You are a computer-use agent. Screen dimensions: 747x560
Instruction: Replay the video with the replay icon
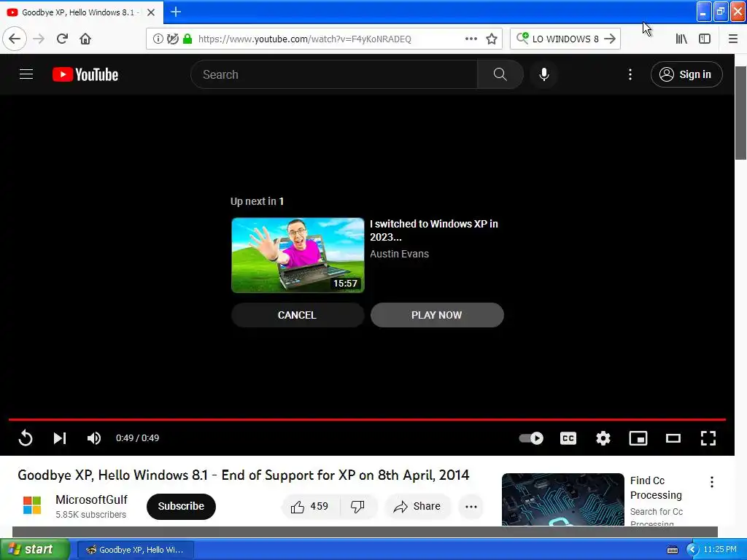coord(26,437)
